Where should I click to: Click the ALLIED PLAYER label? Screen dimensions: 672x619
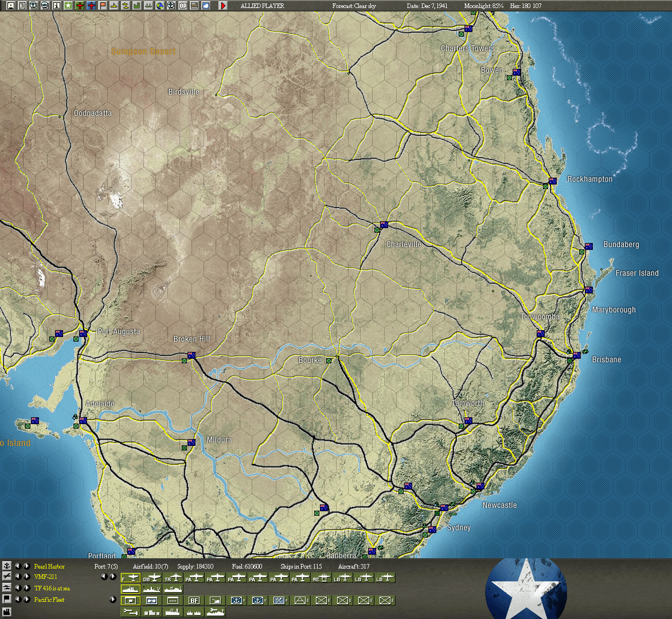click(x=262, y=6)
